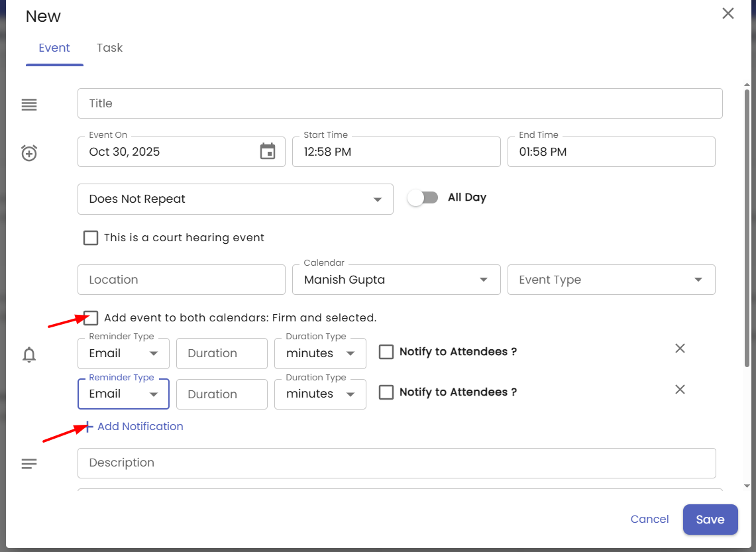Open the Calendar Manish Gupta dropdown

click(x=396, y=280)
